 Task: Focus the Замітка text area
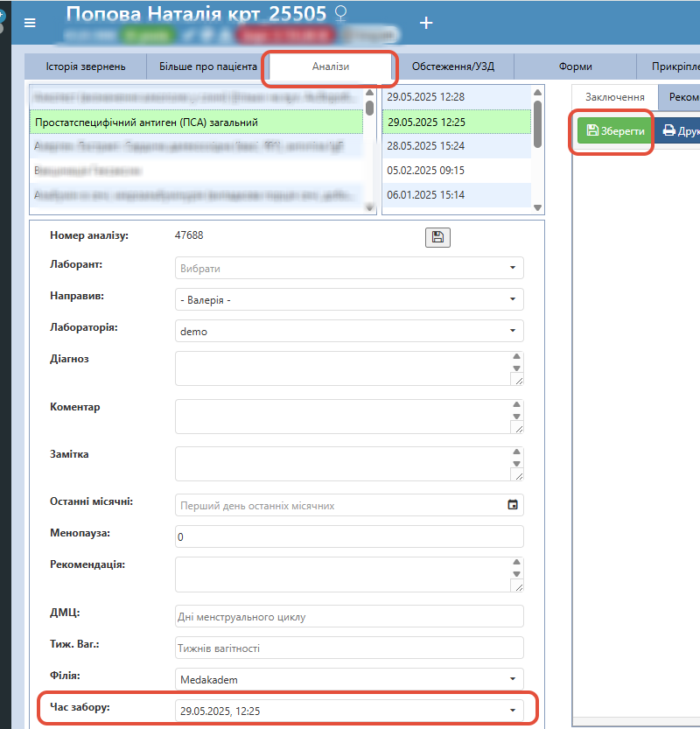[x=343, y=464]
